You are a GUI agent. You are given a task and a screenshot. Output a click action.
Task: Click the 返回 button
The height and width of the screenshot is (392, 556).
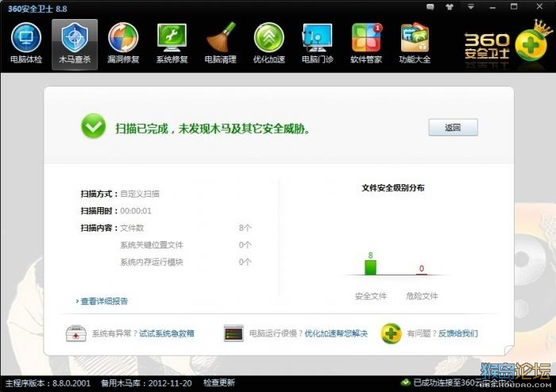click(x=454, y=128)
